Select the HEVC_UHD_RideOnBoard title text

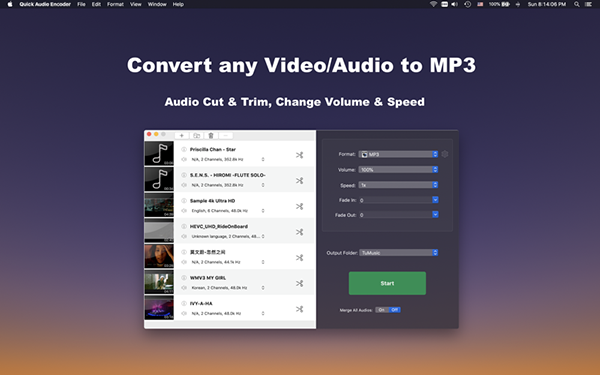(219, 226)
